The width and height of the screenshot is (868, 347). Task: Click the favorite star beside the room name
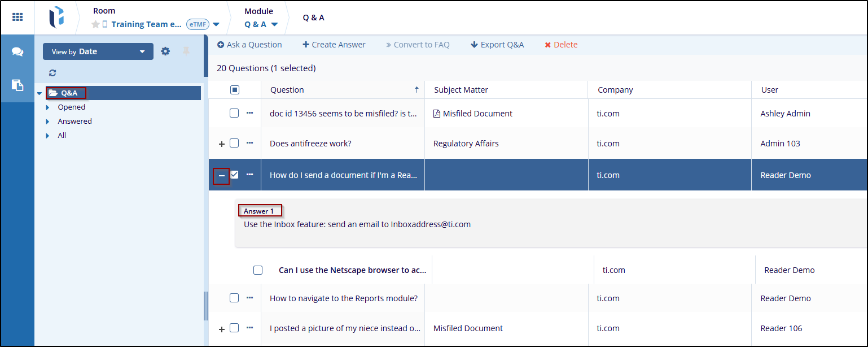95,24
